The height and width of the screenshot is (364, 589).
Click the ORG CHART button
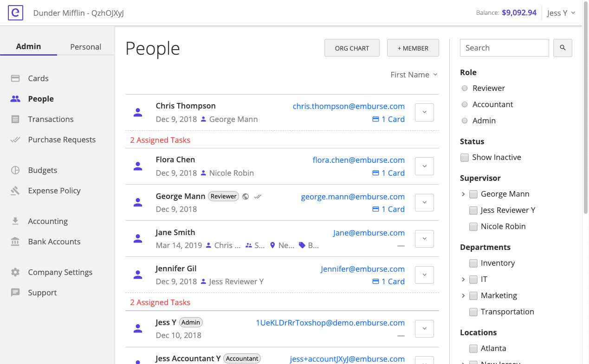click(x=352, y=48)
